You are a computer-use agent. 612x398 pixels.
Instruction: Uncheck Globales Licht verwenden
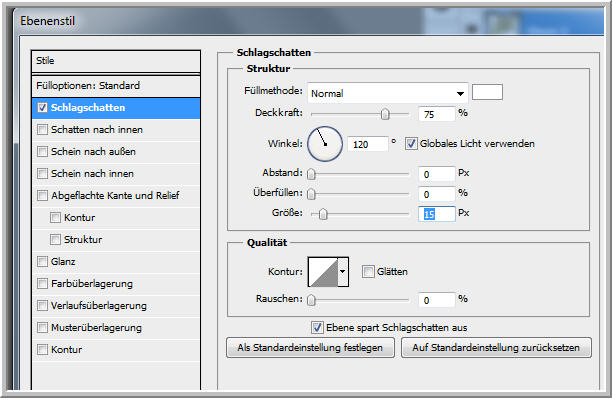411,144
